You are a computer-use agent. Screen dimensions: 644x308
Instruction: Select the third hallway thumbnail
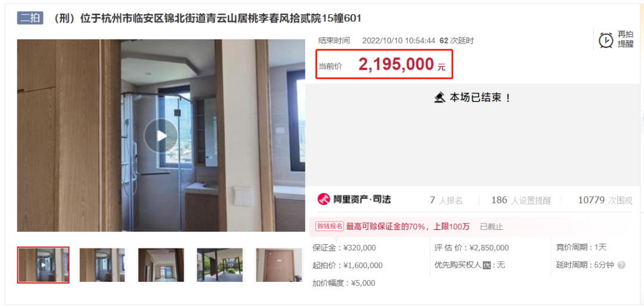161,265
